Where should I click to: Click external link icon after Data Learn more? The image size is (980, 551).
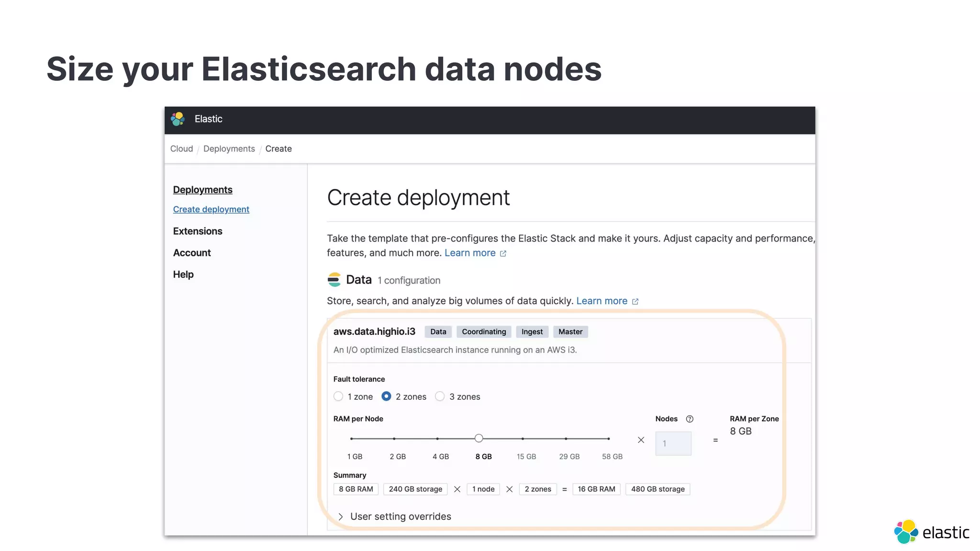pyautogui.click(x=635, y=301)
